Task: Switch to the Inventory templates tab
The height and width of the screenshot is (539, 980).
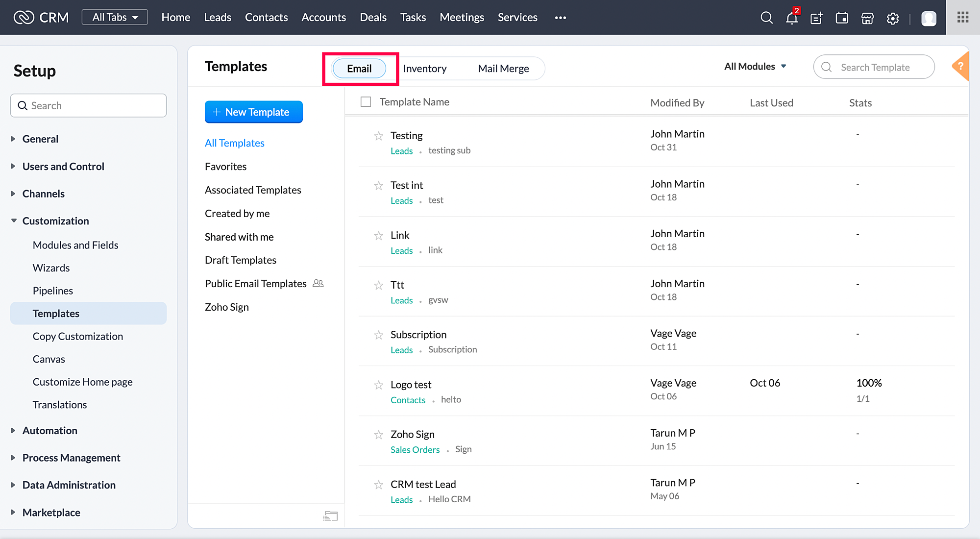Action: point(424,69)
